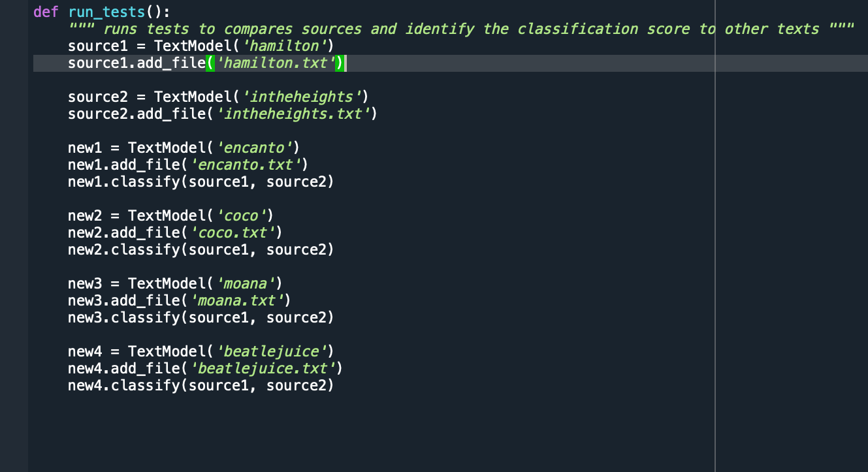This screenshot has width=868, height=472.
Task: Click new1.classify(source1, source2) line
Action: [x=201, y=181]
